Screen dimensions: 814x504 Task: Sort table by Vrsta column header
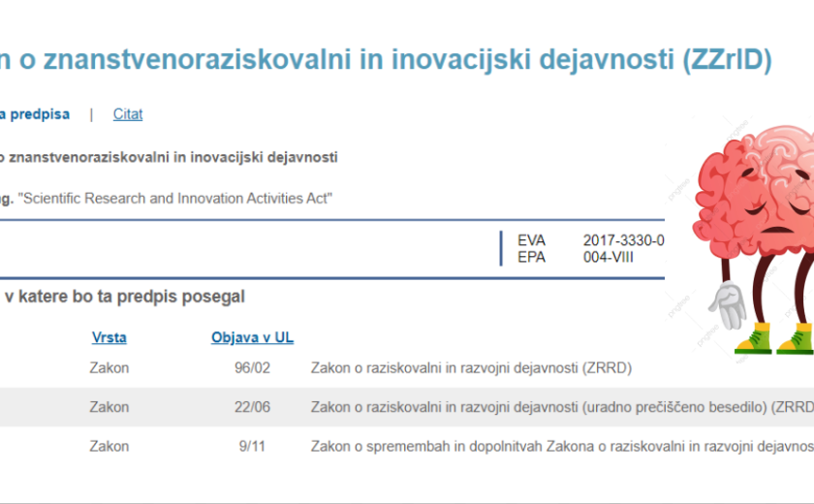[110, 338]
